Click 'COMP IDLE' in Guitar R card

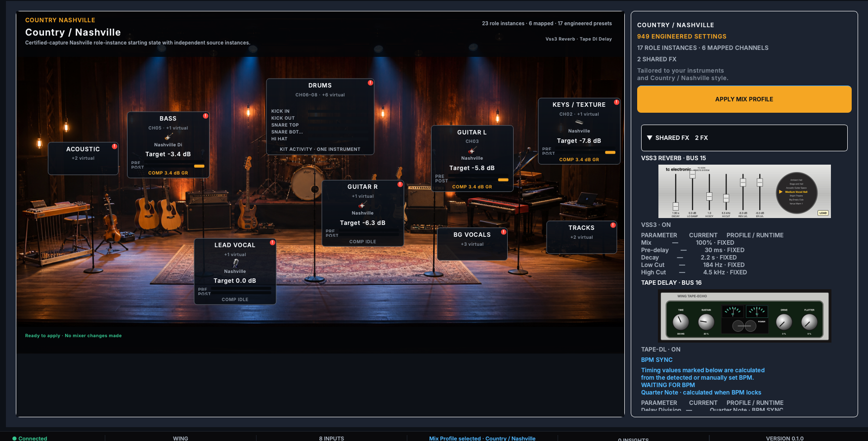[x=363, y=242]
